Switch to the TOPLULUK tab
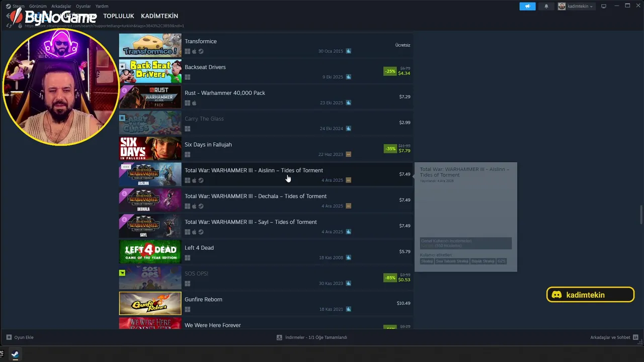 pos(119,16)
